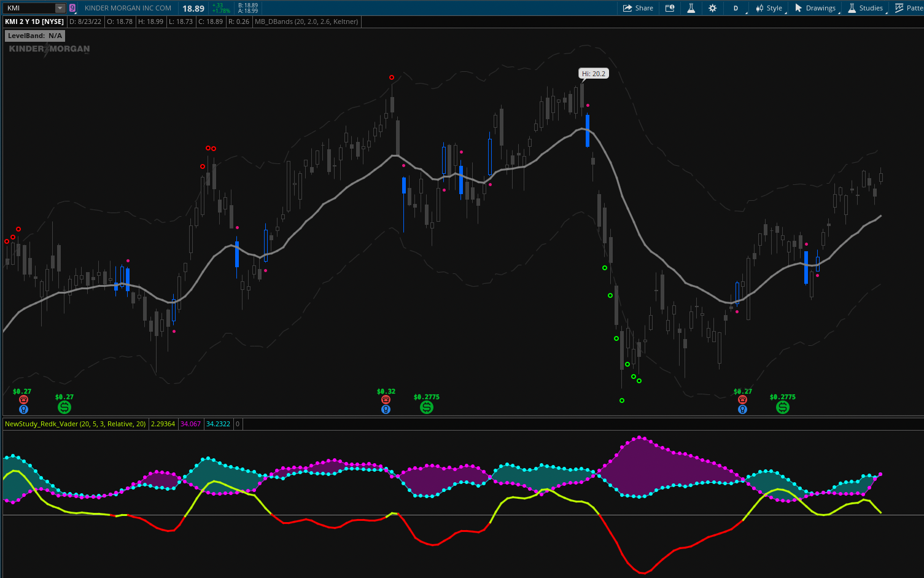
Task: Open the Patterns menu
Action: click(908, 8)
